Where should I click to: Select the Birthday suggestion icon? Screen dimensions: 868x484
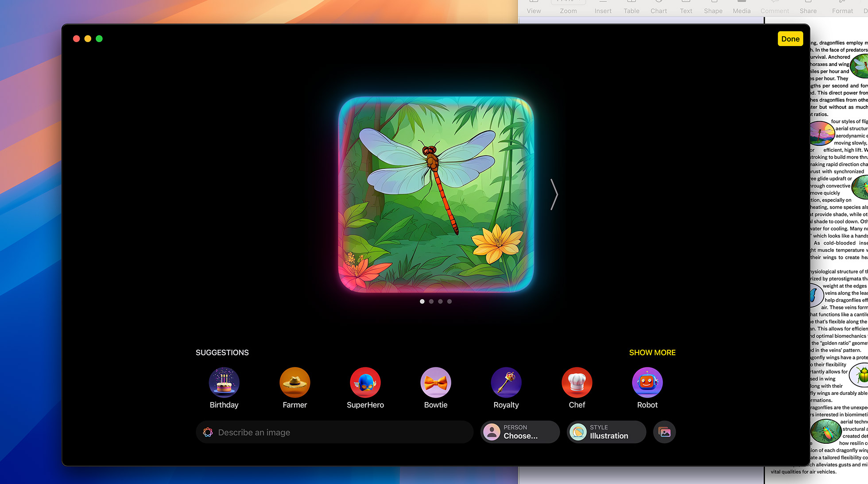(224, 383)
